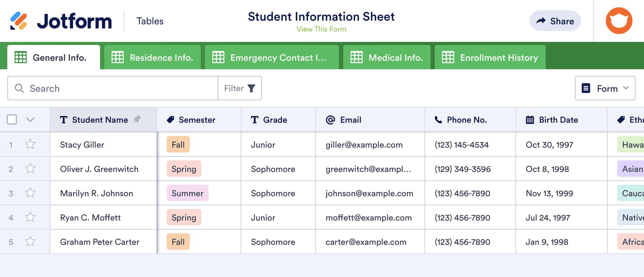644x277 pixels.
Task: Open the Form view dropdown
Action: (x=605, y=88)
